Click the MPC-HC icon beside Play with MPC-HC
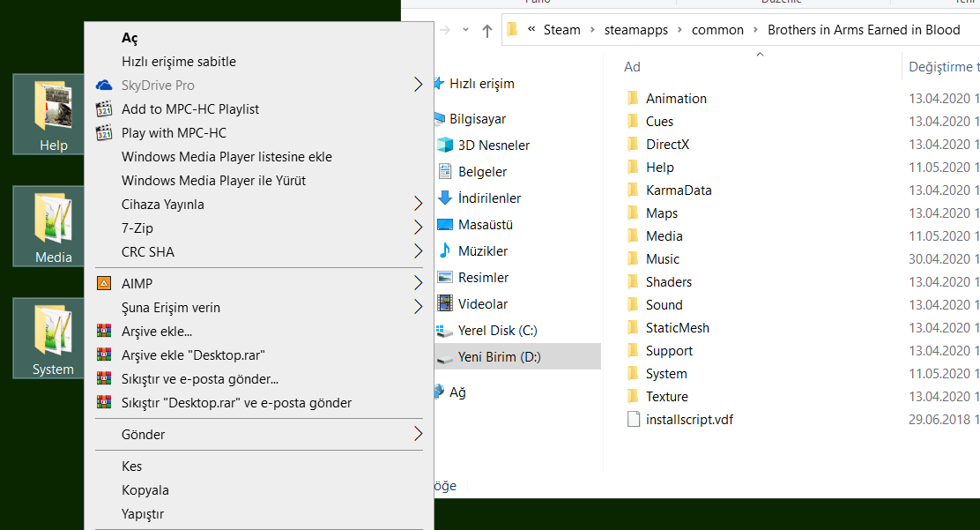 [104, 132]
